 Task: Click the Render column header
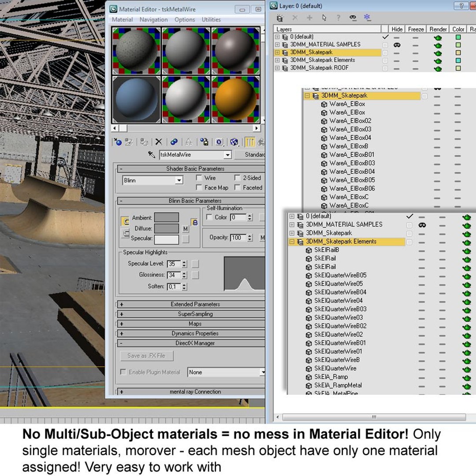tap(438, 29)
